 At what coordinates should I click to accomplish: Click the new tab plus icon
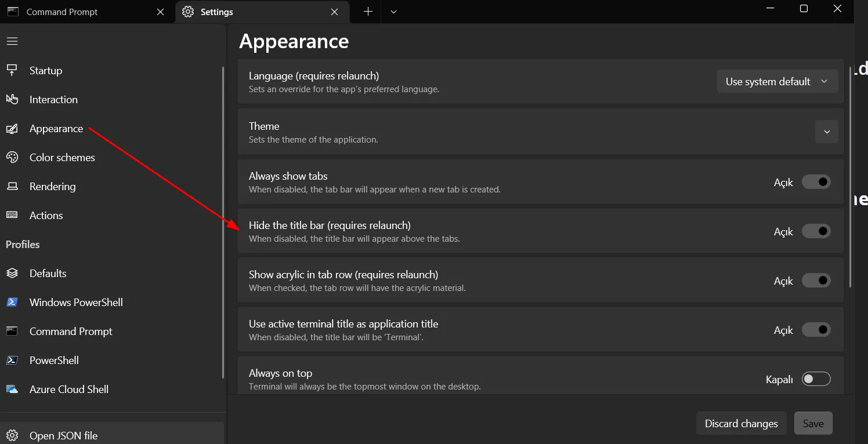coord(368,12)
